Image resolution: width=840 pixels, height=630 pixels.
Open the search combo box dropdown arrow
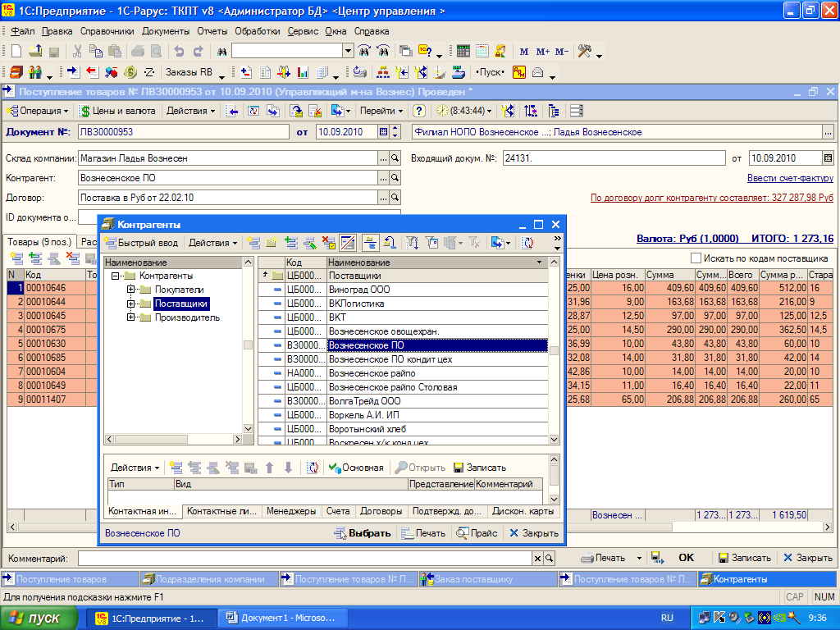[348, 51]
